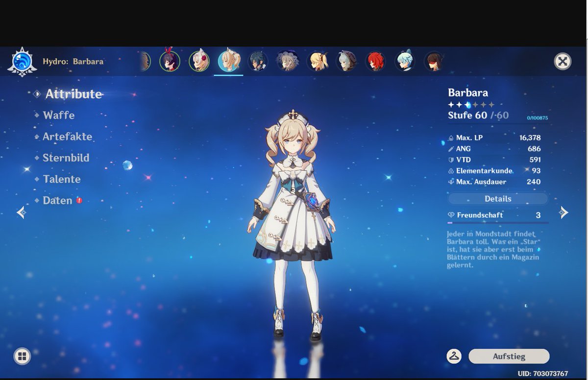This screenshot has width=588, height=380.
Task: Go to previous character with left arrow
Action: pos(21,212)
